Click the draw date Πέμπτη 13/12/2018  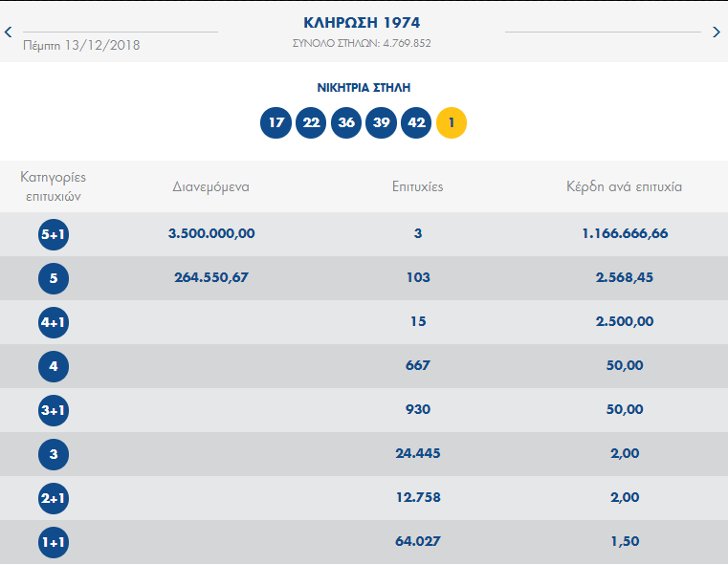[81, 44]
